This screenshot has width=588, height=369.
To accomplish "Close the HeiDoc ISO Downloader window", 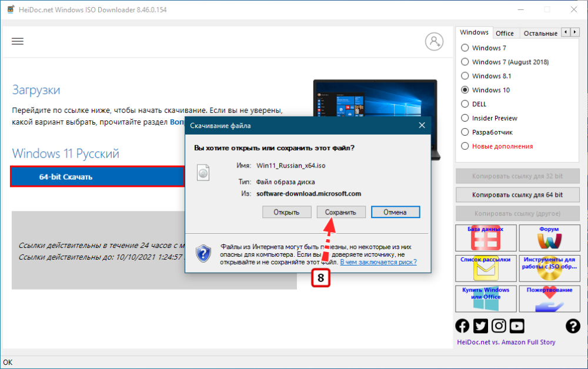I will (574, 10).
